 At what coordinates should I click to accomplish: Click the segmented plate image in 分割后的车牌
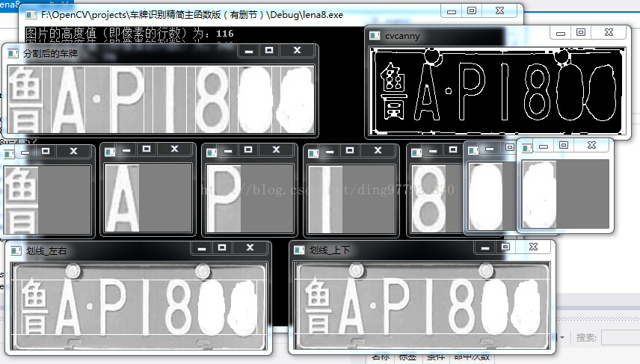click(161, 99)
